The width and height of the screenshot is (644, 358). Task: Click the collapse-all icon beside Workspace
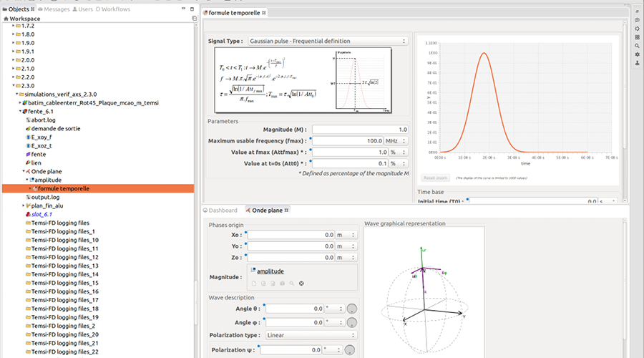click(194, 18)
